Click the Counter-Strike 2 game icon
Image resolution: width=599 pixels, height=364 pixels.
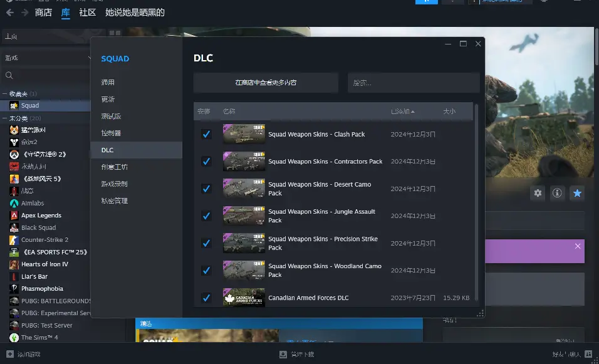[x=14, y=240]
